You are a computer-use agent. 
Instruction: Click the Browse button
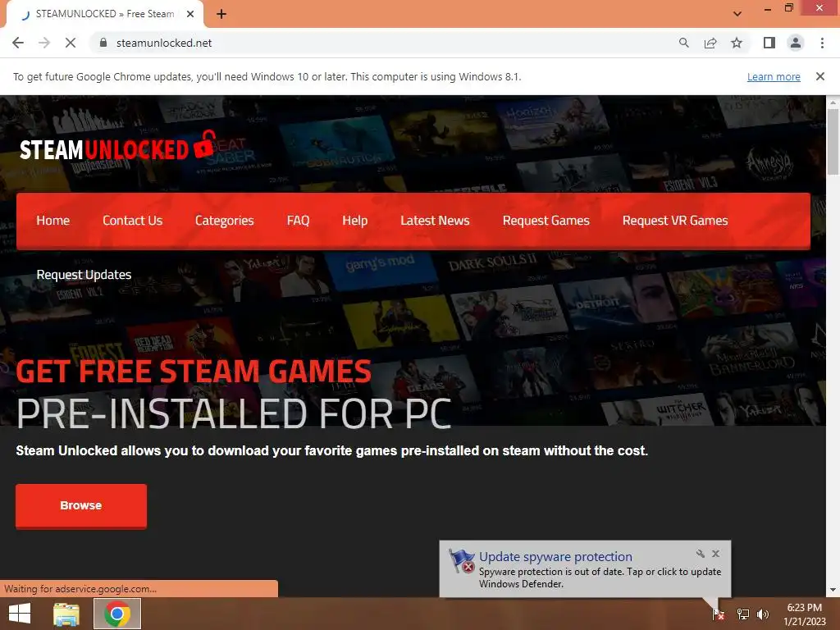click(x=81, y=505)
